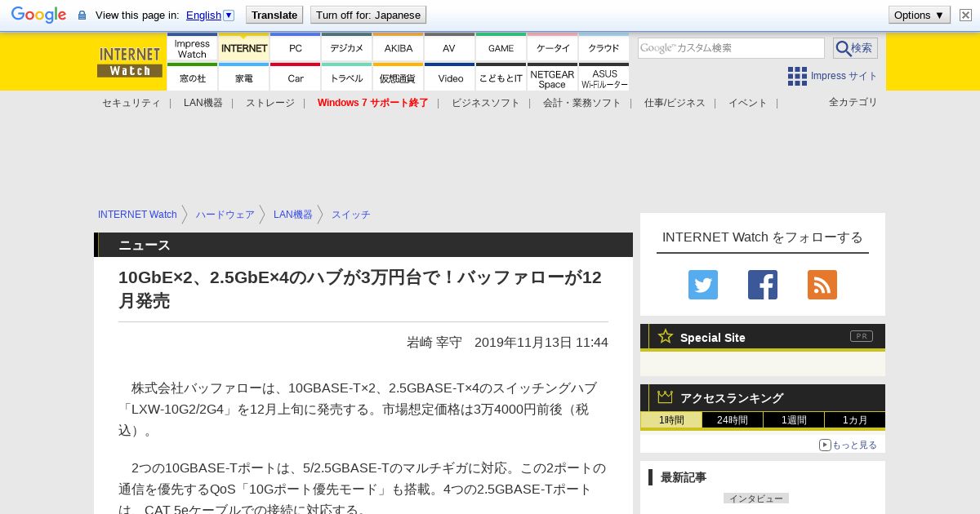Open the ASUS Wi-Fiルーター tab
Image resolution: width=980 pixels, height=514 pixels.
[604, 78]
